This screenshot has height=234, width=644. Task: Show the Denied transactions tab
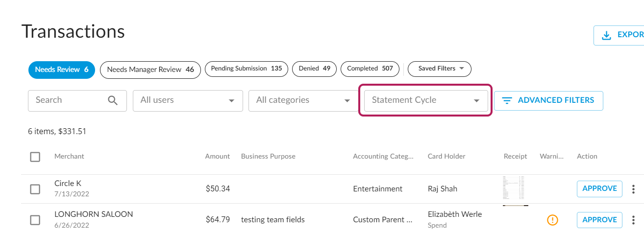coord(314,69)
